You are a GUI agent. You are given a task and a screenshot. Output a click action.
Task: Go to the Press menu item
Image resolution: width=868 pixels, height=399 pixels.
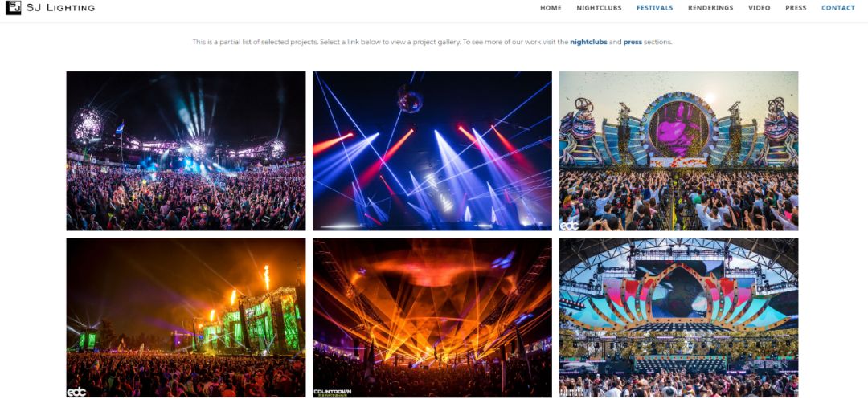coord(796,8)
